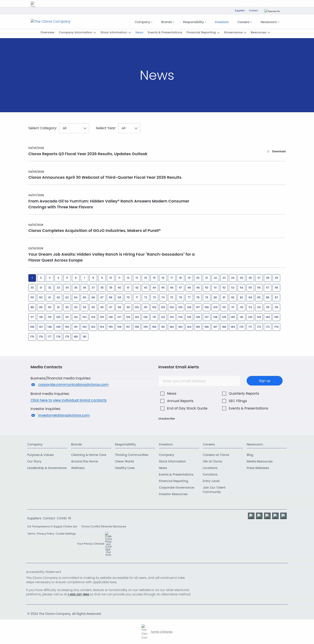Open the GOJO Industries acquisition news article
This screenshot has width=314, height=644.
(x=94, y=231)
